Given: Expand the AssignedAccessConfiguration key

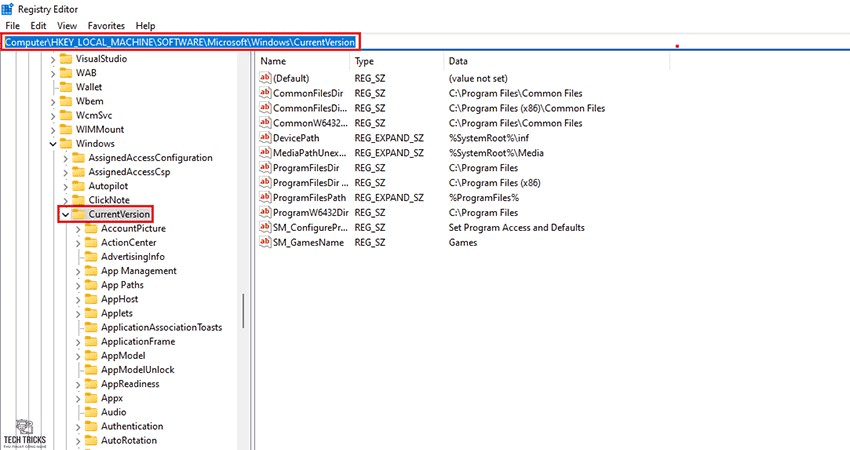Looking at the screenshot, I should pos(66,158).
